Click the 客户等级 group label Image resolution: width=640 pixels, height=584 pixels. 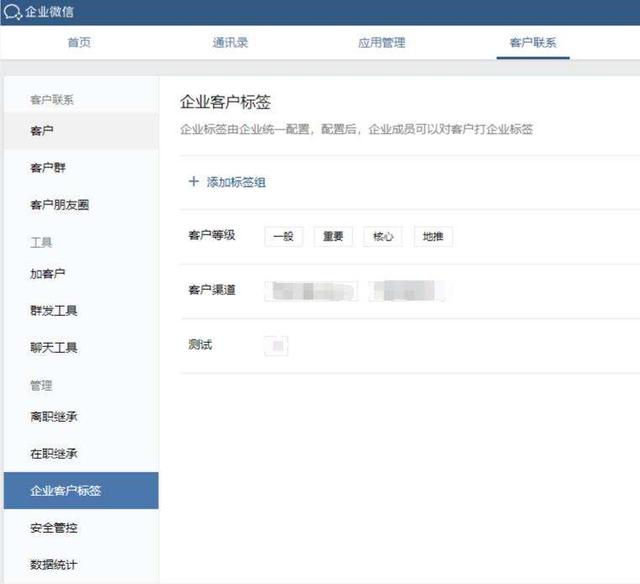tap(212, 235)
